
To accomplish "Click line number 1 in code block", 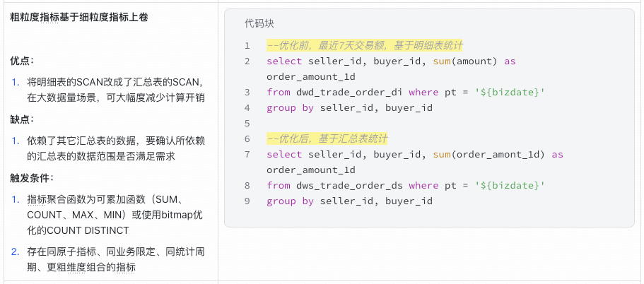I will click(x=247, y=46).
